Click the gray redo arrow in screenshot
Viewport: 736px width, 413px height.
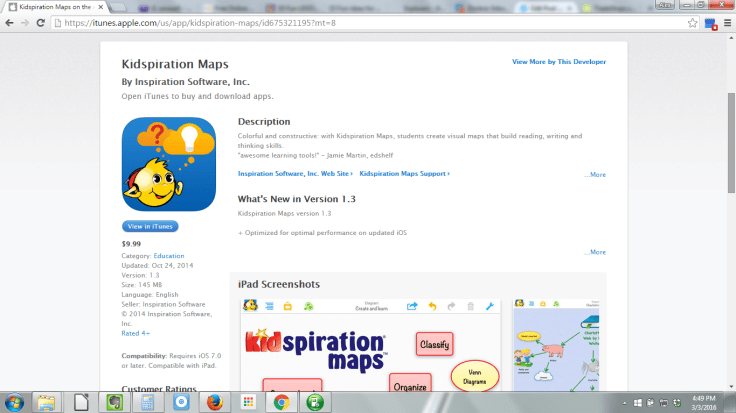coord(451,306)
